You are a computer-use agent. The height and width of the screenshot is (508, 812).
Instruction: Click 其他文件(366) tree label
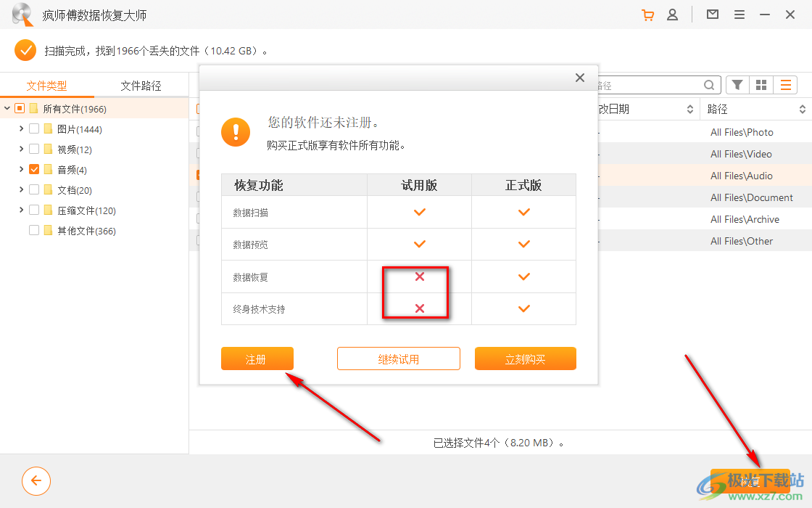pos(86,231)
